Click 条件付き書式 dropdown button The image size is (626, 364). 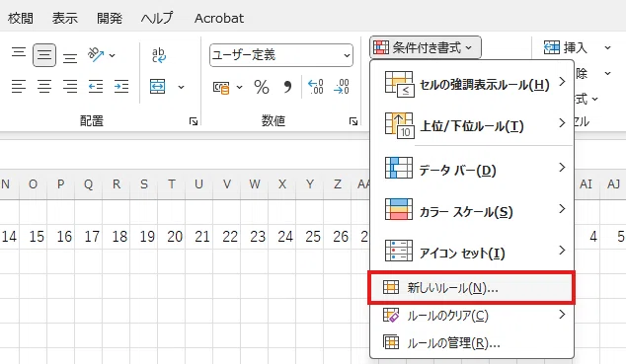coord(426,47)
